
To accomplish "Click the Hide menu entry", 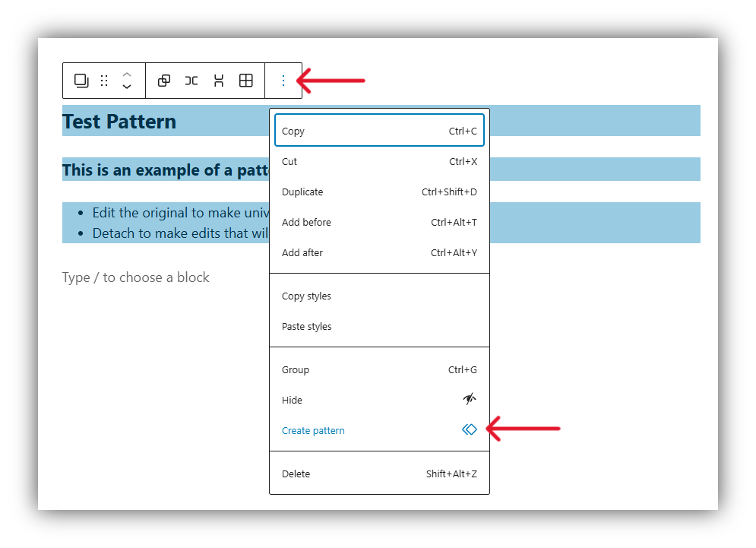I will tap(379, 401).
